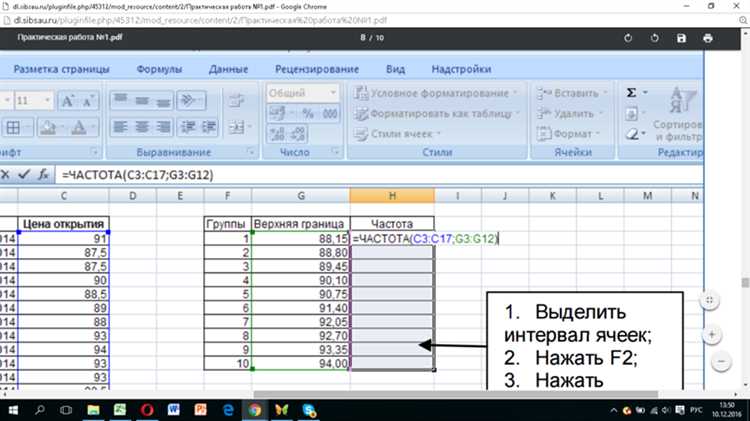Select column G header

pyautogui.click(x=300, y=195)
